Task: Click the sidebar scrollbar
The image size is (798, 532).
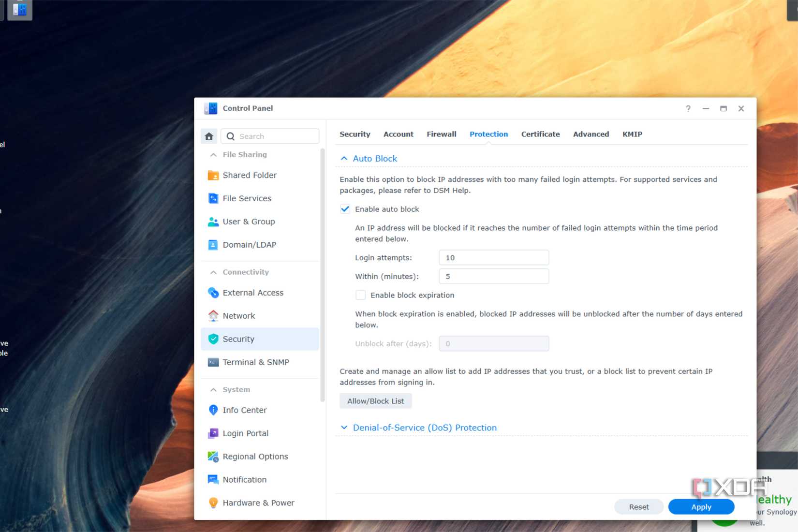Action: (322, 275)
